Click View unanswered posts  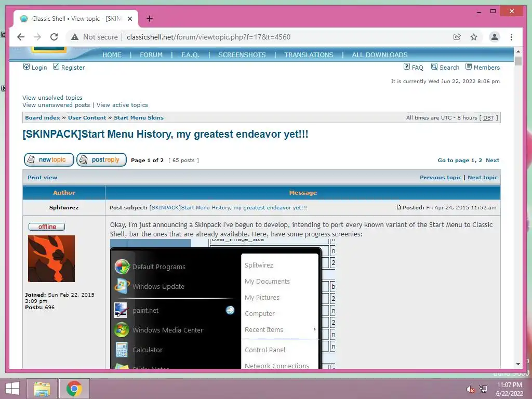click(56, 105)
